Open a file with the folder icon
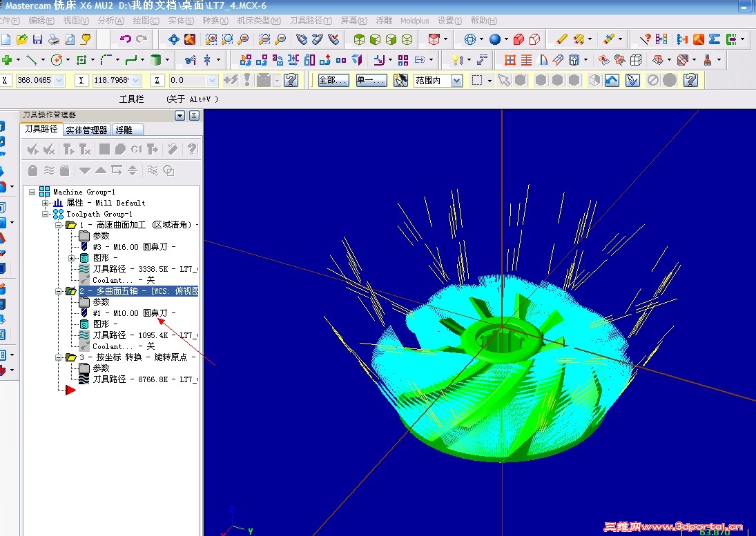This screenshot has width=756, height=536. point(21,39)
